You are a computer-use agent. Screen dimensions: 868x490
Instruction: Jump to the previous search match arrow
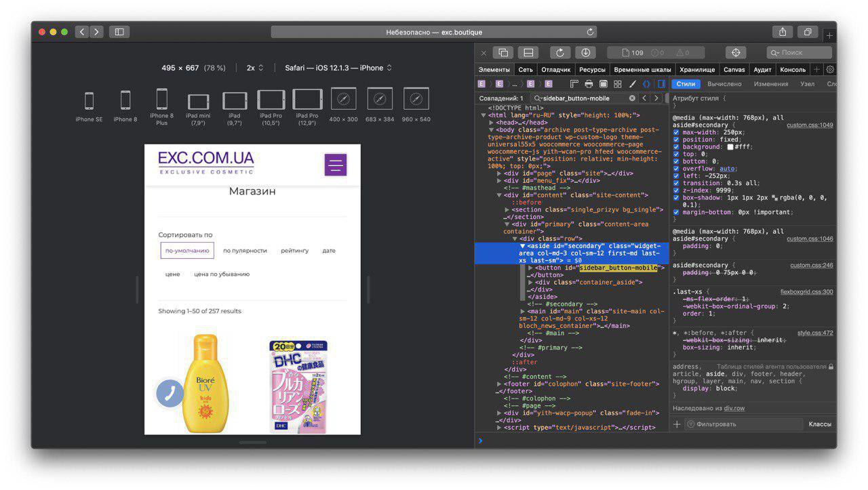click(644, 98)
